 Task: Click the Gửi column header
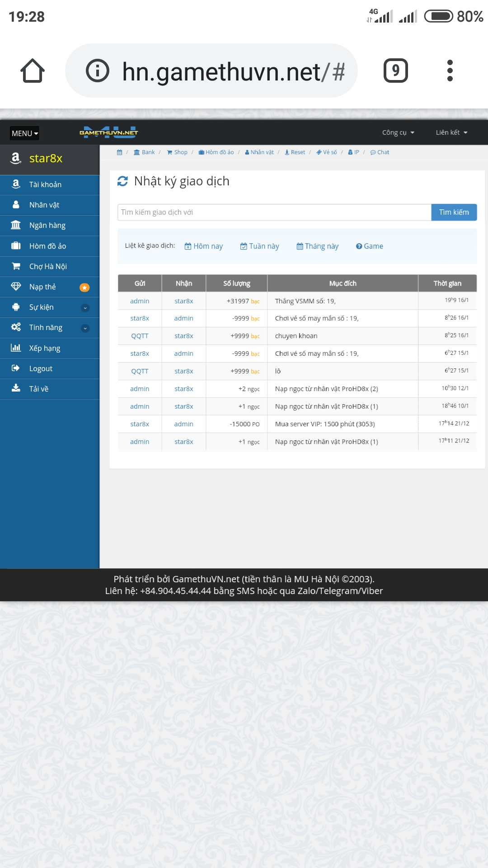pos(140,283)
